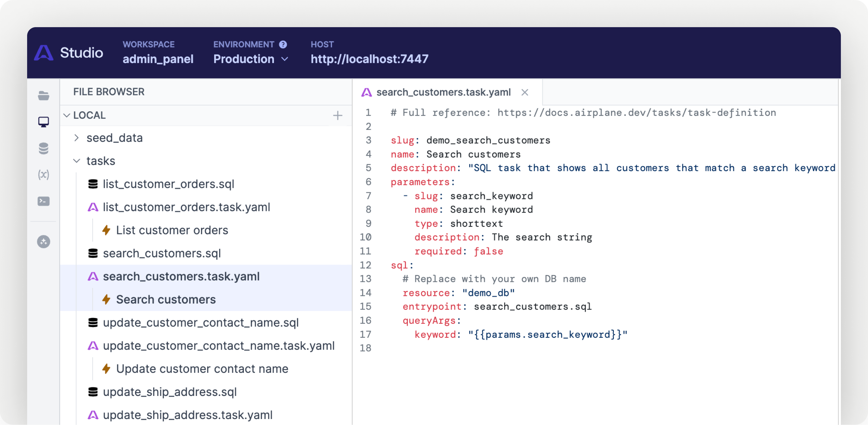Select the List customer orders task
This screenshot has width=868, height=425.
[x=172, y=230]
